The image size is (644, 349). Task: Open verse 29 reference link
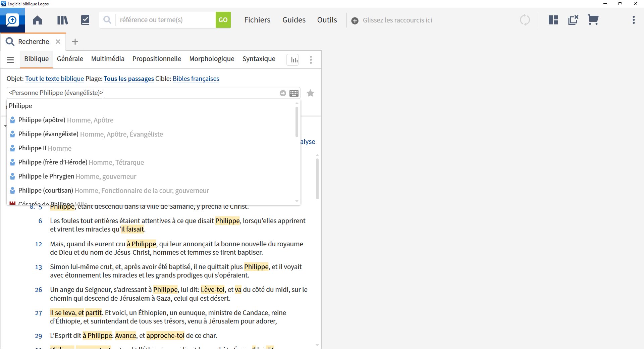pyautogui.click(x=39, y=336)
